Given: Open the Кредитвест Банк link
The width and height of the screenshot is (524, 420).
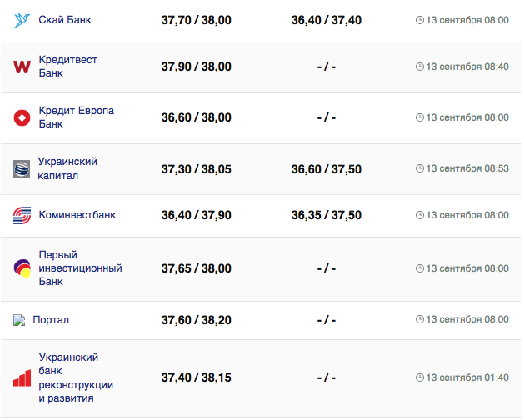Looking at the screenshot, I should (66, 67).
